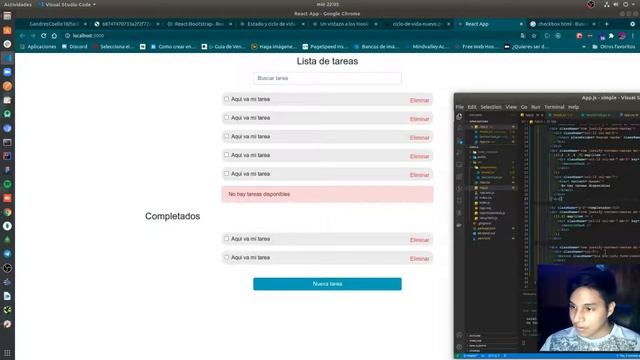Open the Search view in VS Code

coord(459,129)
